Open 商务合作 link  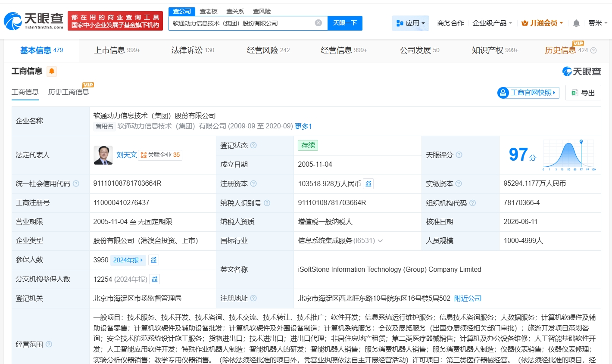point(451,23)
